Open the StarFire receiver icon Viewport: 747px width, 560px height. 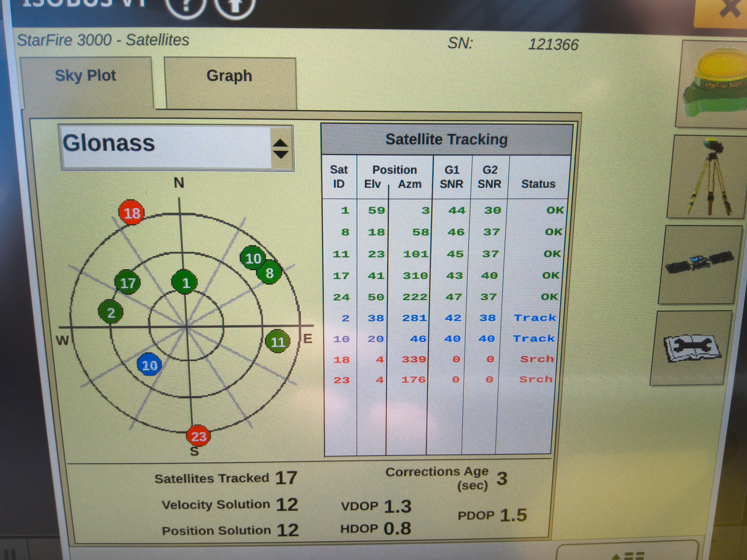click(712, 85)
